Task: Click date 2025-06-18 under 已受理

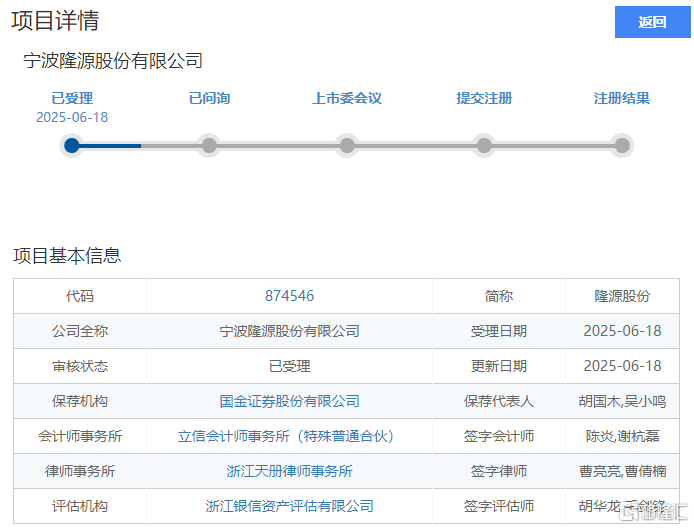Action: [72, 117]
